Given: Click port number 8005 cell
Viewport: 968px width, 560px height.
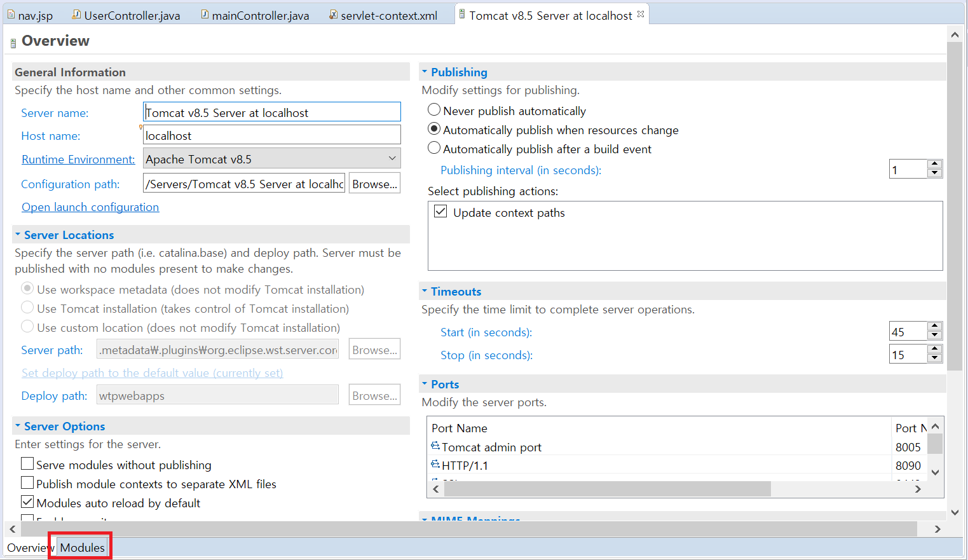Looking at the screenshot, I should point(908,447).
